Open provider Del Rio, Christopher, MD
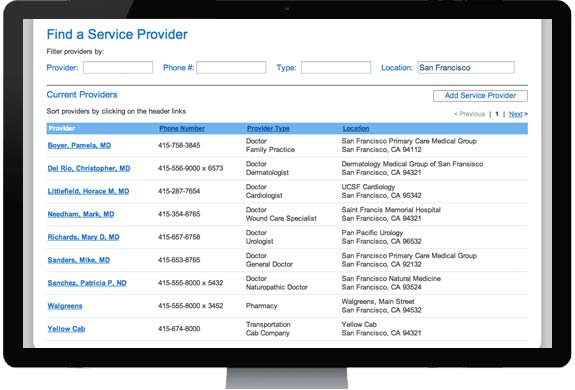 89,168
